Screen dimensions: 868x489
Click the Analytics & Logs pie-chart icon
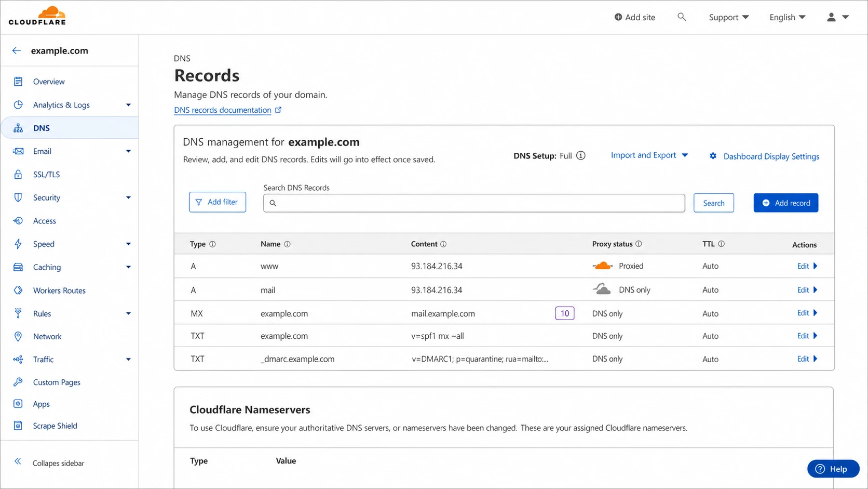tap(18, 104)
